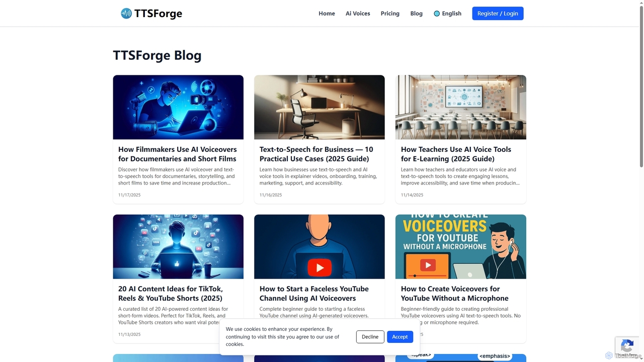Open Faceless YouTube Channel article title
This screenshot has height=362, width=644.
click(x=314, y=293)
